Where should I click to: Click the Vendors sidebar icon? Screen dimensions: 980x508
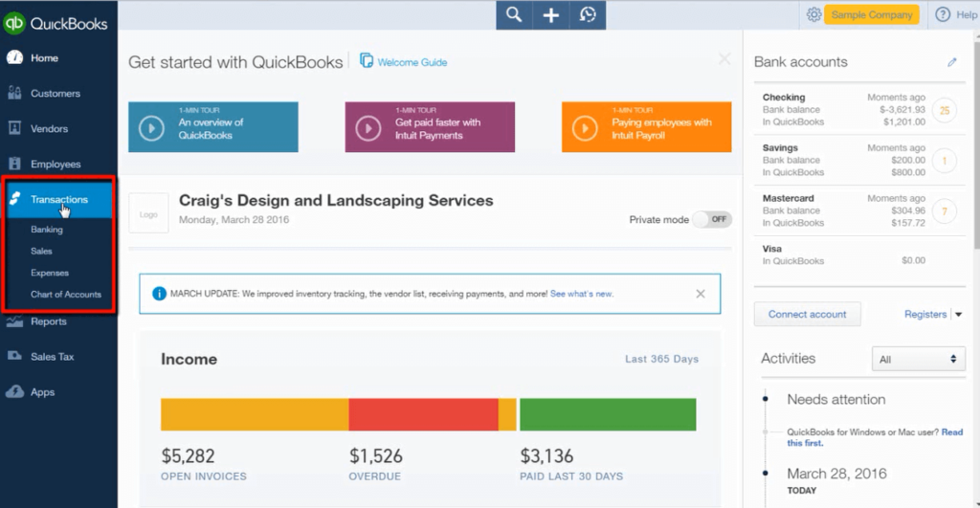15,128
